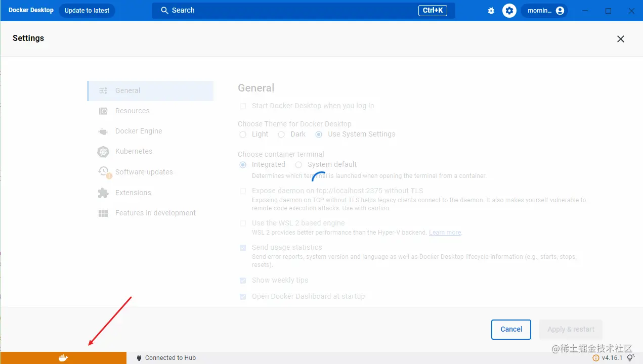Click Update to latest button
The width and height of the screenshot is (643, 364).
tap(87, 11)
